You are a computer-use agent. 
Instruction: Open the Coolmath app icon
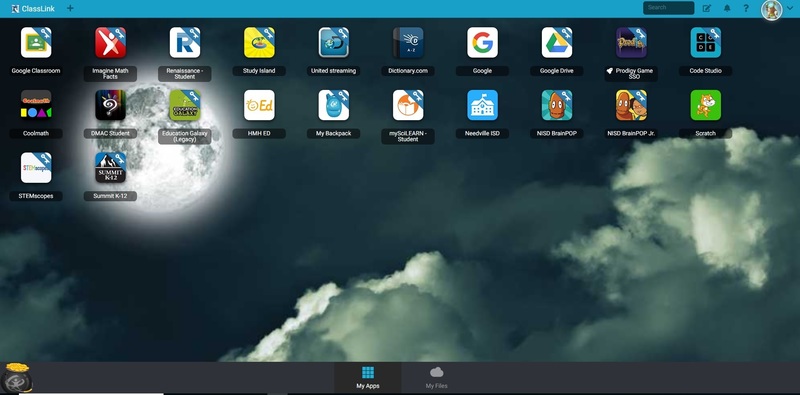coord(36,105)
